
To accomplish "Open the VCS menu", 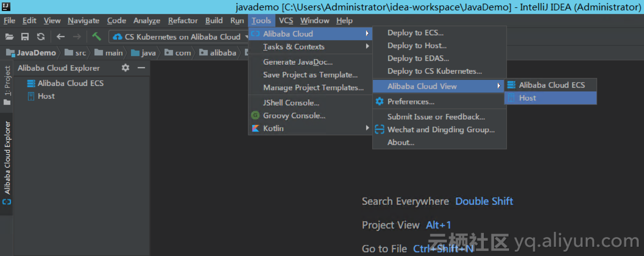I will (x=286, y=21).
